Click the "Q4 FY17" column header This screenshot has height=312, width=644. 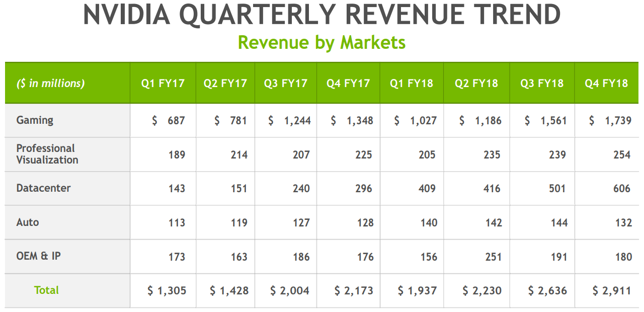348,84
